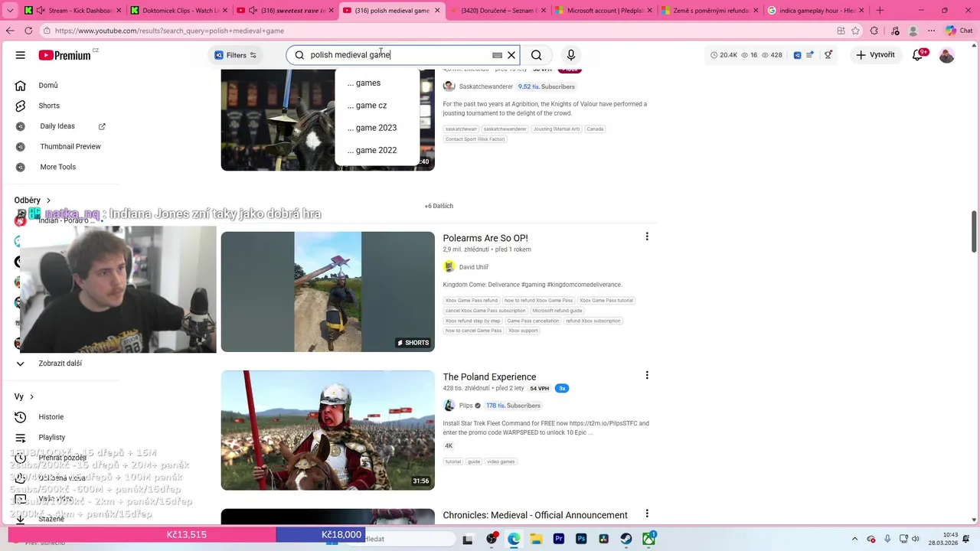The image size is (980, 551).
Task: Open the YouTube hamburger guide menu
Action: pyautogui.click(x=21, y=55)
